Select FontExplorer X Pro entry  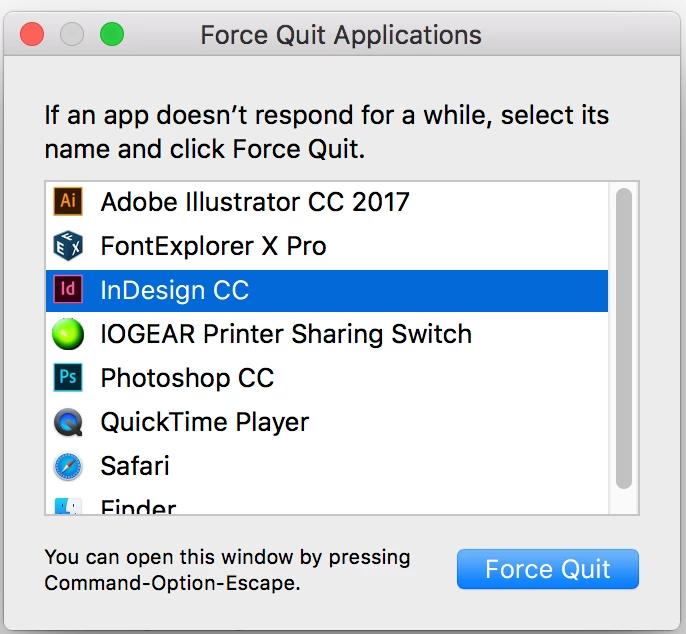point(327,246)
